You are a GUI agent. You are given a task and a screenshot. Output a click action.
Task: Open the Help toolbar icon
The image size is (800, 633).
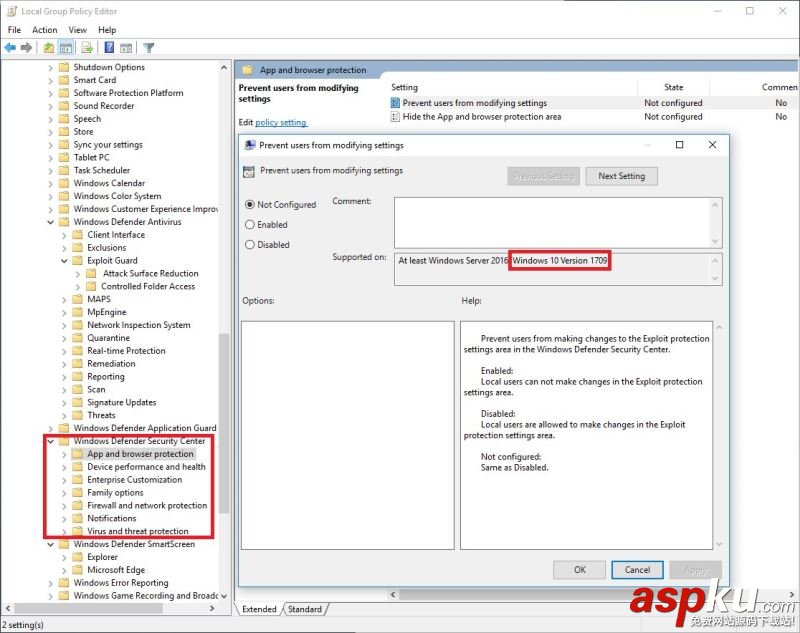coord(109,48)
